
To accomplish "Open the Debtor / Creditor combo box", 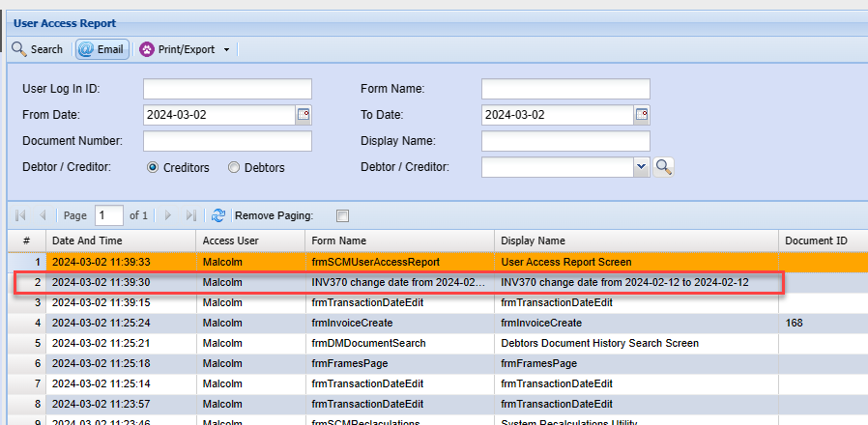I will tap(640, 167).
